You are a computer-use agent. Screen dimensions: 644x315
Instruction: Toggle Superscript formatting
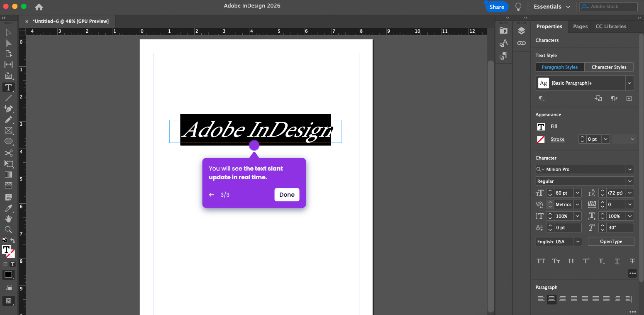(x=587, y=261)
